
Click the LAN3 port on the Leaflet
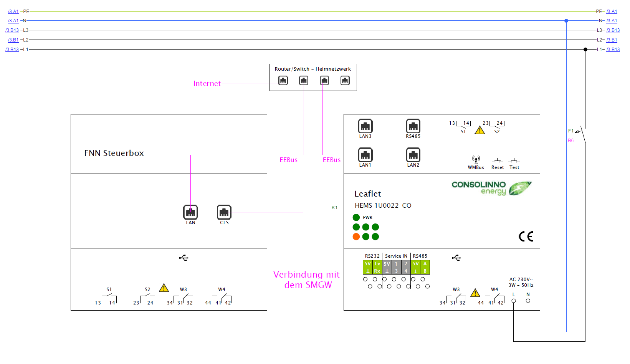pyautogui.click(x=365, y=126)
